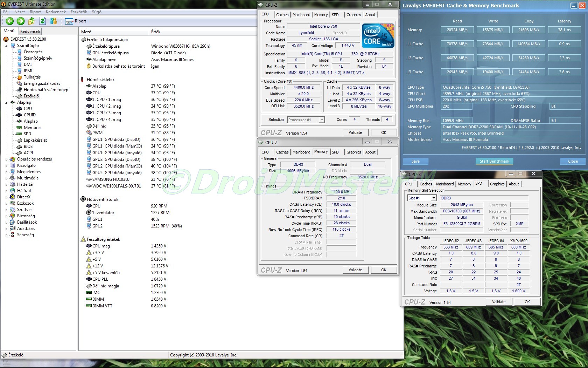Select the CPUID tree item
588x368 pixels.
(30, 115)
